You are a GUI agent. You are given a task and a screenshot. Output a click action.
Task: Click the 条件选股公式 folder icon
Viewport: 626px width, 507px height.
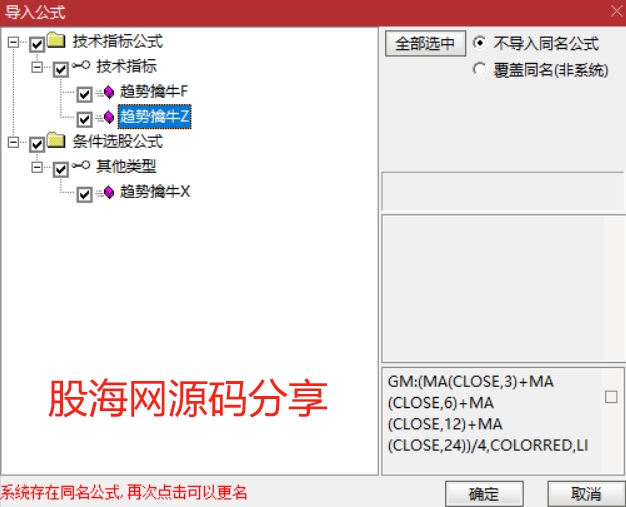coord(56,141)
